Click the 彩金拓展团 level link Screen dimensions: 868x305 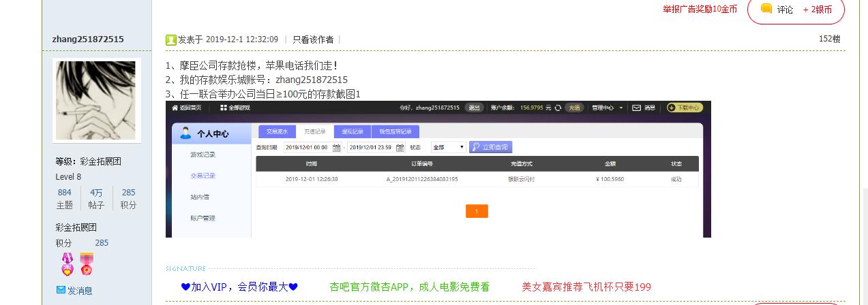[x=100, y=161]
